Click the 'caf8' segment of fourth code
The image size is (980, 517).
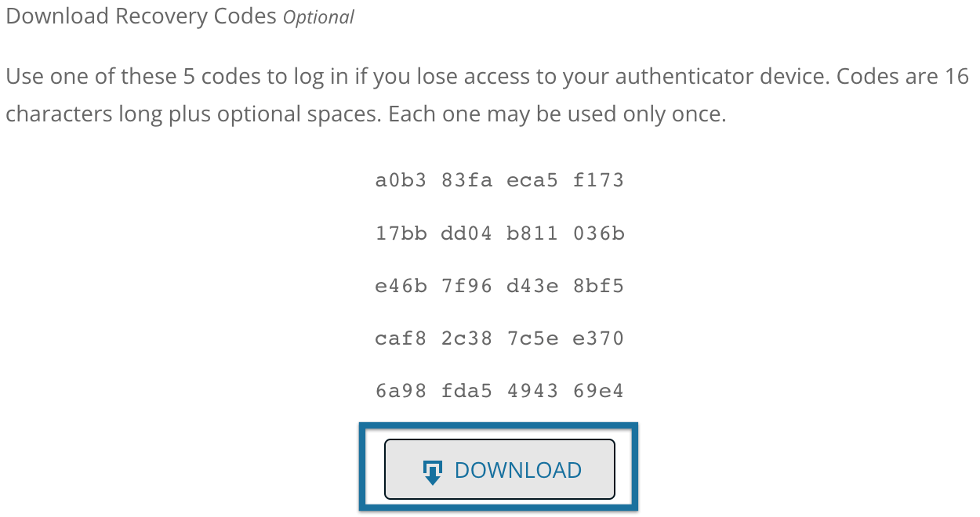pos(401,338)
